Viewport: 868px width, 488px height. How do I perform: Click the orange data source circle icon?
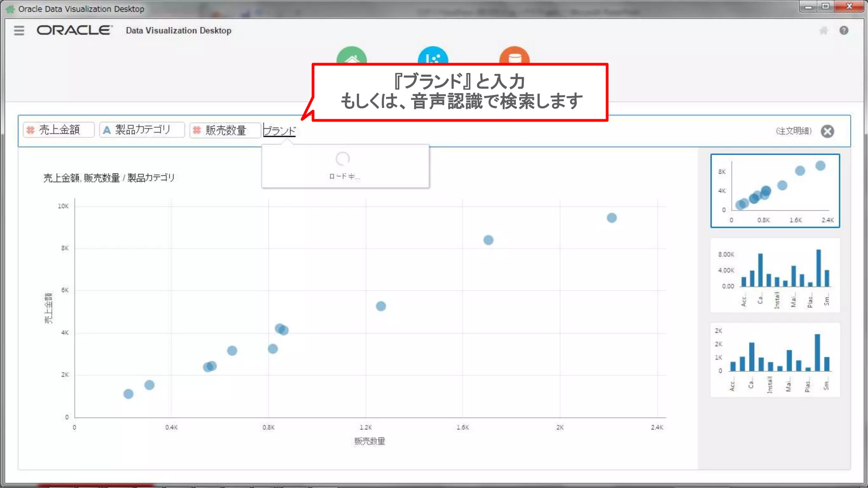pyautogui.click(x=514, y=55)
